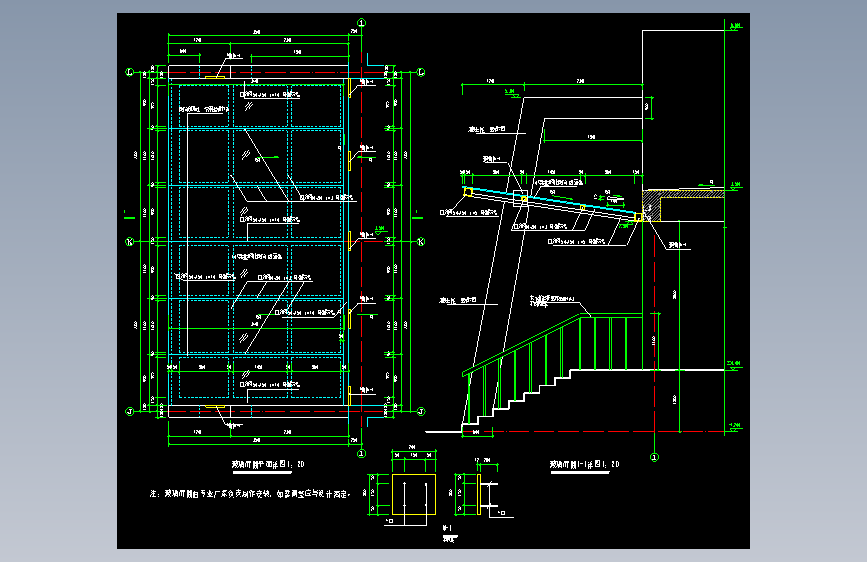Select the note line beginning with "注:"

(x=250, y=494)
